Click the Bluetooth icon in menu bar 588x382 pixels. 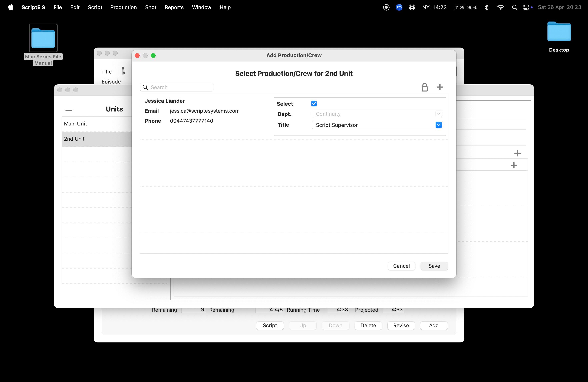coord(486,7)
